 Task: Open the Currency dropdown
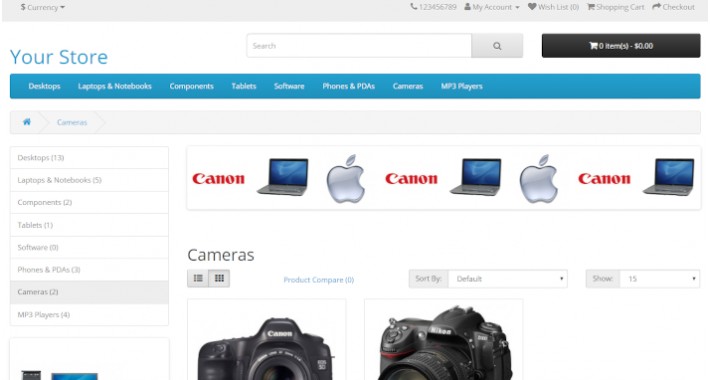pyautogui.click(x=43, y=7)
